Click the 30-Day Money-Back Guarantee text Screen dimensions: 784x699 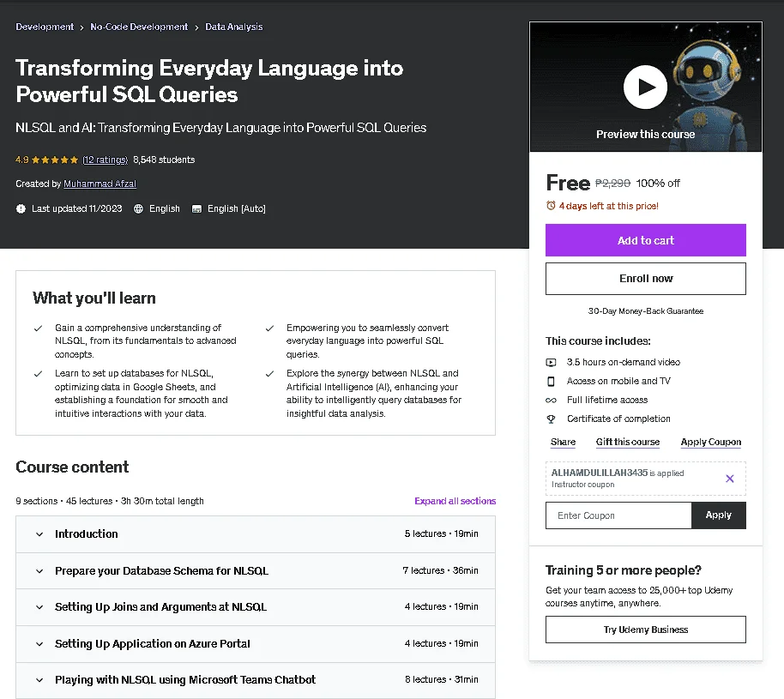coord(646,311)
